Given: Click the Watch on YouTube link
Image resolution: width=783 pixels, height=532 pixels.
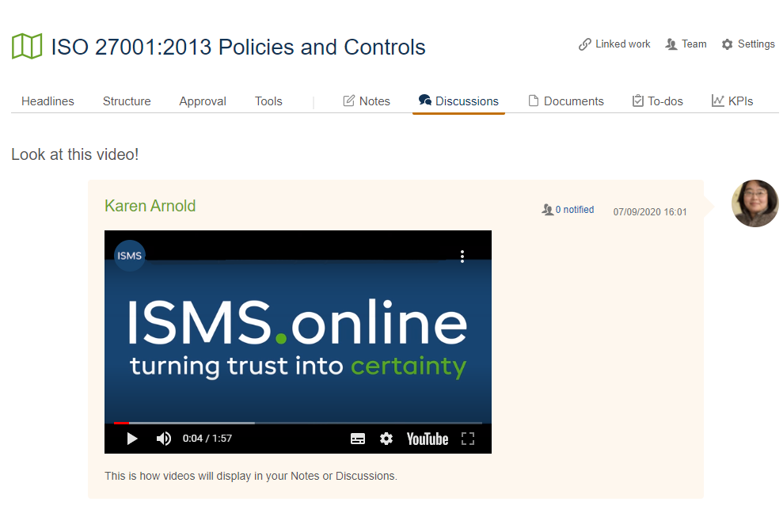Looking at the screenshot, I should tap(427, 438).
